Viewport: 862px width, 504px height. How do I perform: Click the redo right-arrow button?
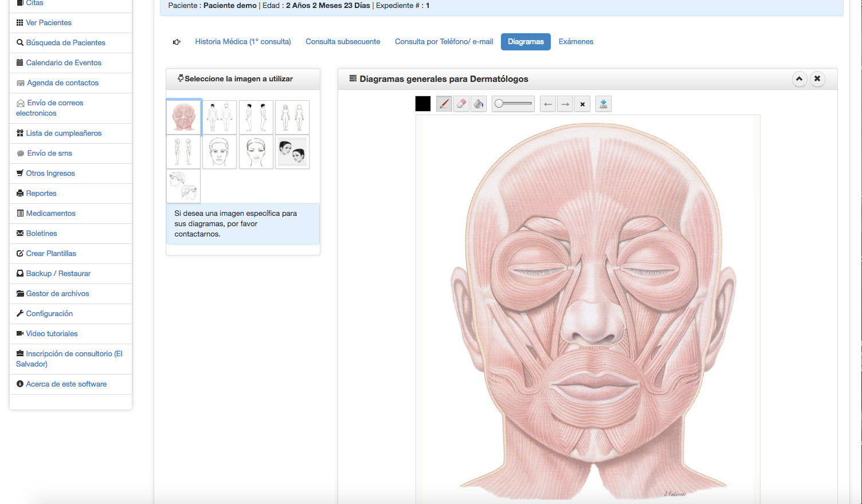(x=565, y=104)
